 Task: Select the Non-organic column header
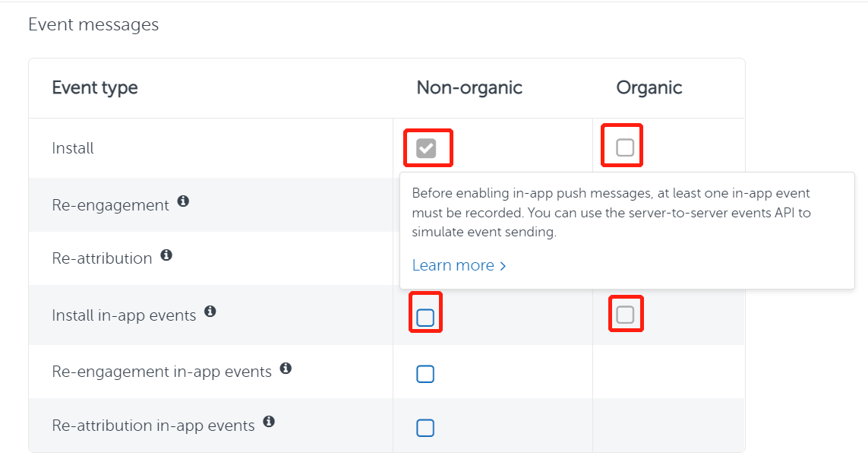tap(469, 87)
